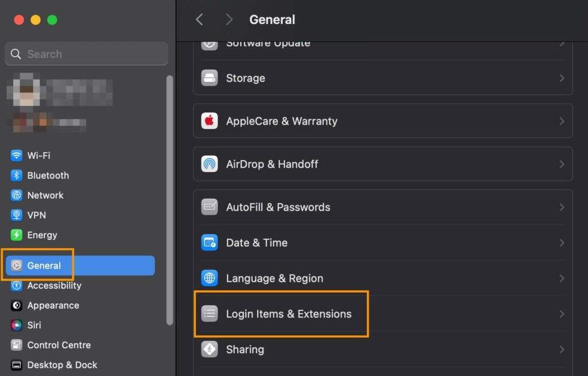Viewport: 588px width, 376px height.
Task: Click the Language & Region globe icon
Action: 210,278
